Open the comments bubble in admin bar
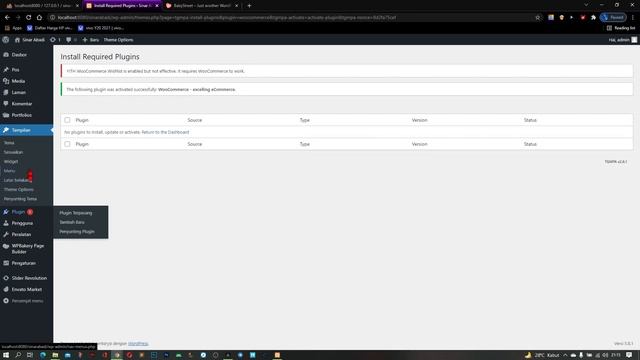640x360 pixels. point(71,40)
